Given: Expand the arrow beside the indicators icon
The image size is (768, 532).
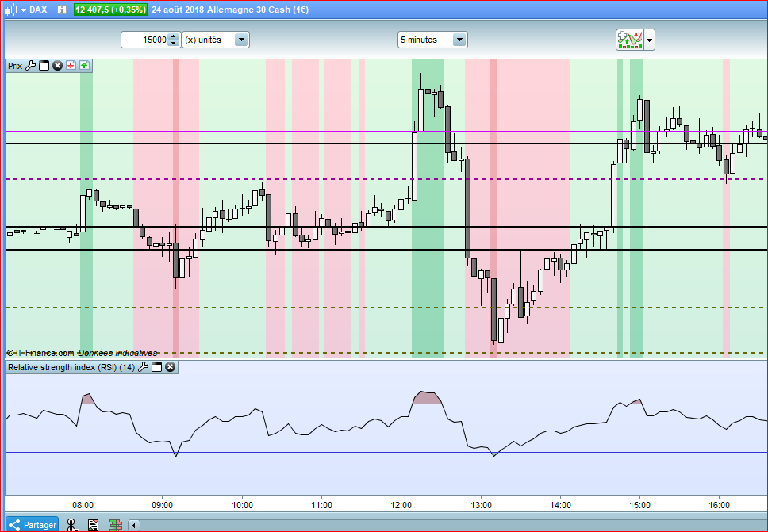Looking at the screenshot, I should coord(650,40).
